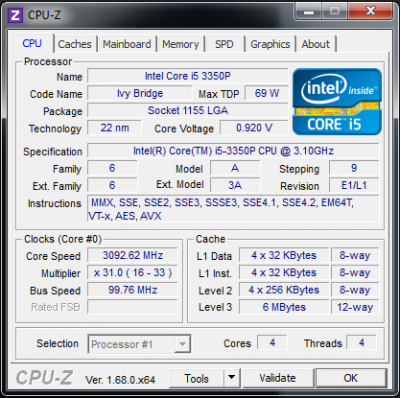Click the 12-way Level 3 associativity value
The width and height of the screenshot is (400, 398).
[355, 307]
